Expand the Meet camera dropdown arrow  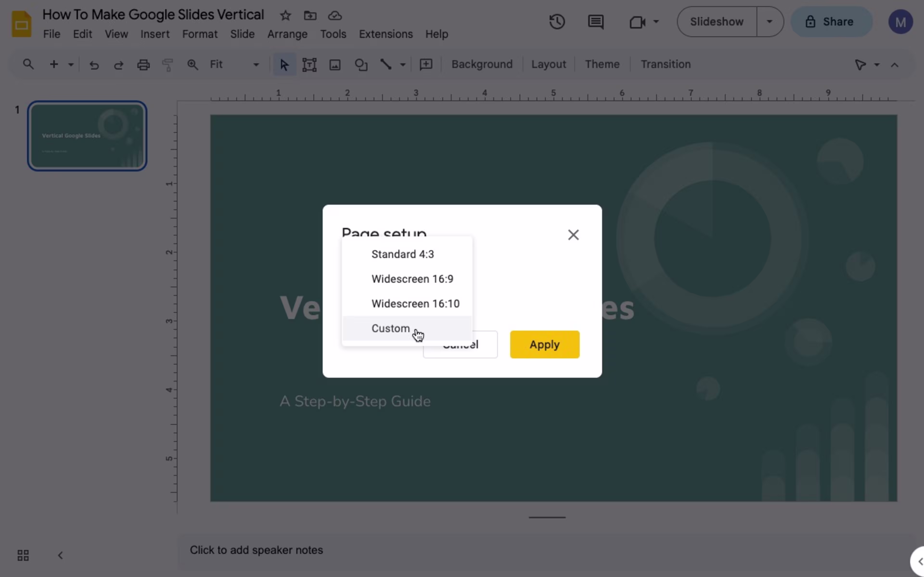(656, 22)
